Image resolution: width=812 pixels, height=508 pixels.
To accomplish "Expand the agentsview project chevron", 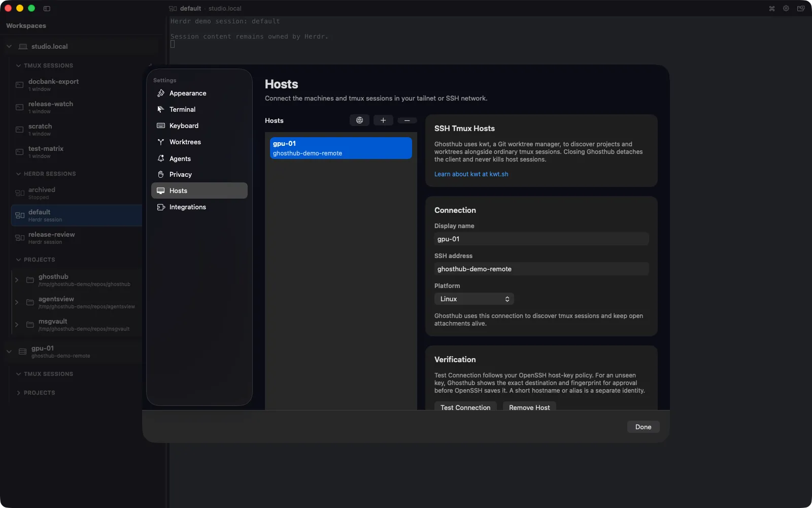I will click(x=17, y=302).
